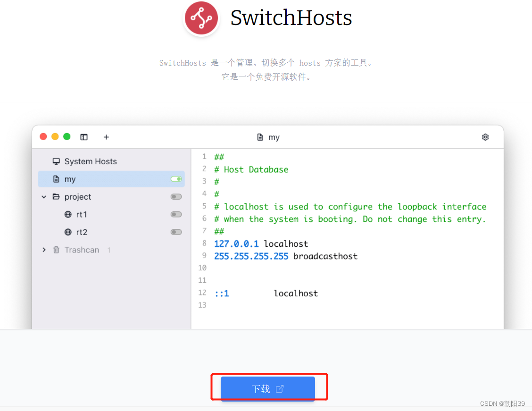Open the Trashcan row

pyautogui.click(x=111, y=250)
